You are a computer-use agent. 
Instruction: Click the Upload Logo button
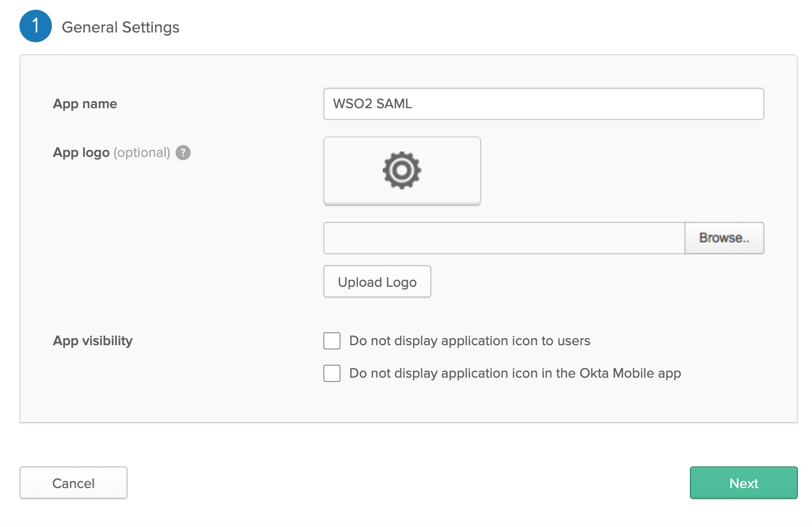(x=377, y=281)
